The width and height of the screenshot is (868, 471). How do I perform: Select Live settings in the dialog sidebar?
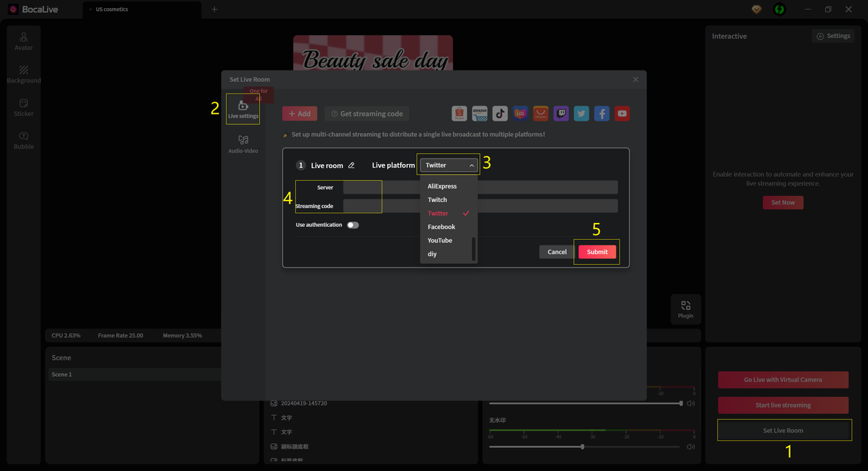pos(243,108)
